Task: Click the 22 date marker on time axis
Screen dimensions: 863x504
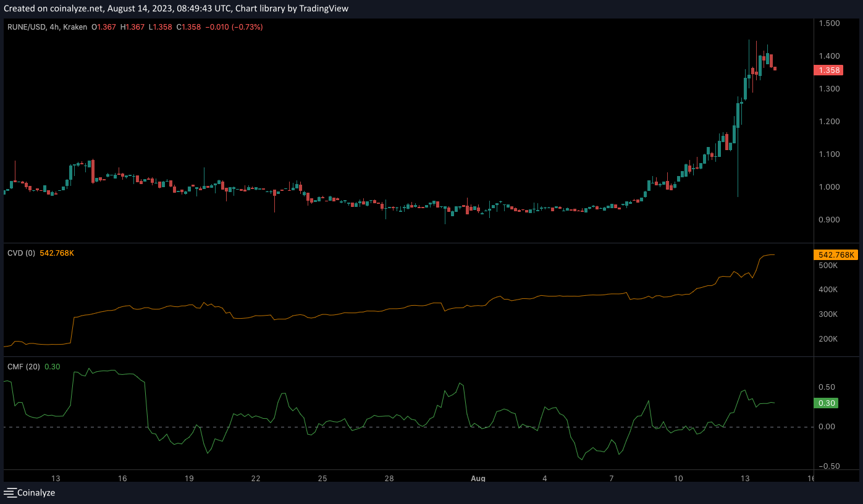Action: pyautogui.click(x=256, y=478)
